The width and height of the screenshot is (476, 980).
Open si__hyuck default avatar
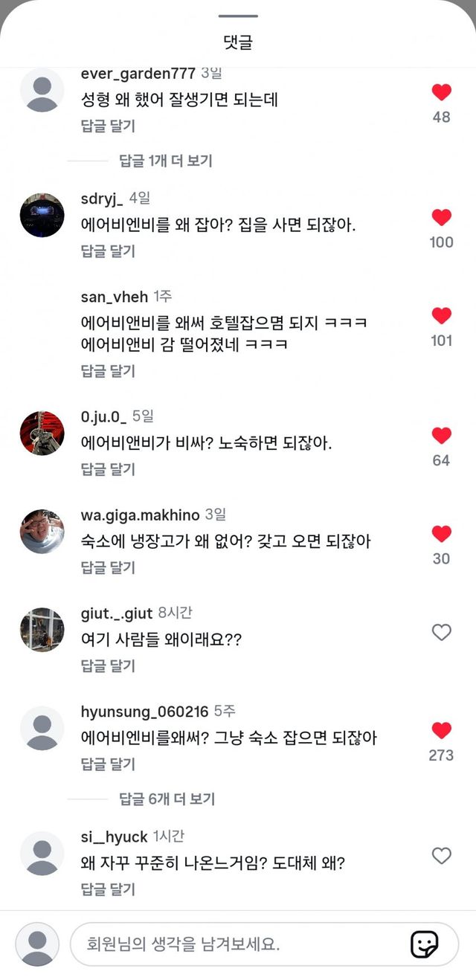click(x=42, y=853)
